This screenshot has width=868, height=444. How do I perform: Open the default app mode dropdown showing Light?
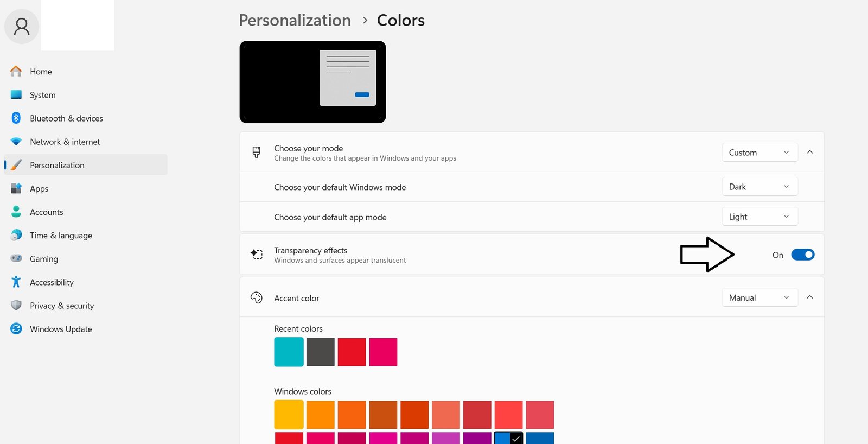[759, 217]
